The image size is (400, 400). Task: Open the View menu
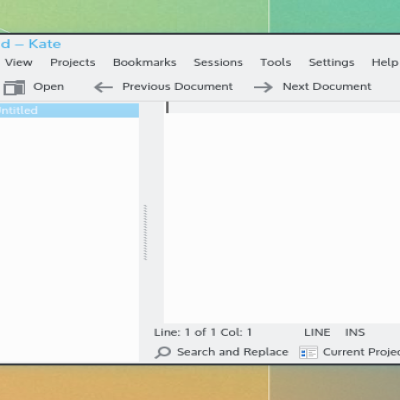19,62
